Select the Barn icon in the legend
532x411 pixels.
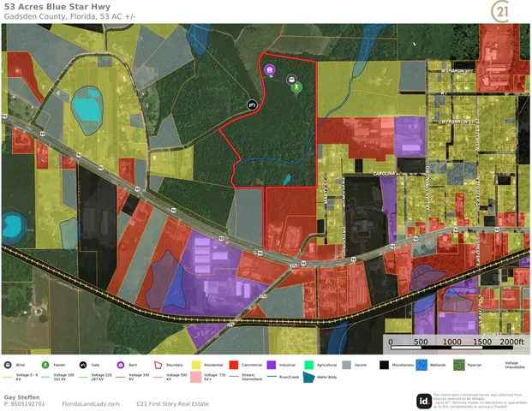tap(121, 365)
